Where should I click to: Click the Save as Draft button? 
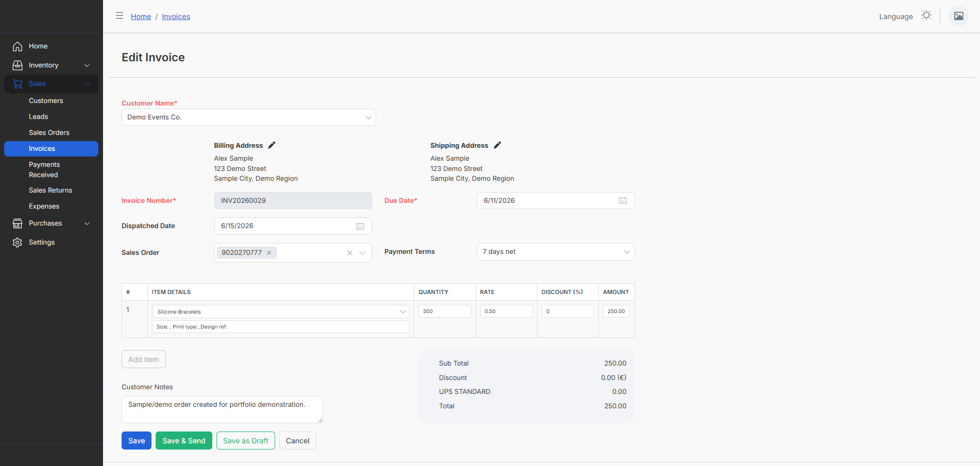tap(246, 441)
